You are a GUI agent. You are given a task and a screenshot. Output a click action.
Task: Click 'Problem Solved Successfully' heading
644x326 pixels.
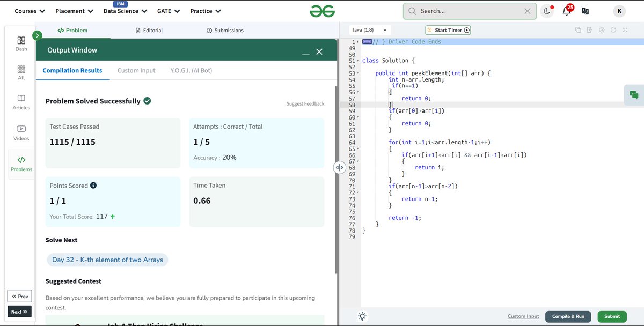coord(93,101)
